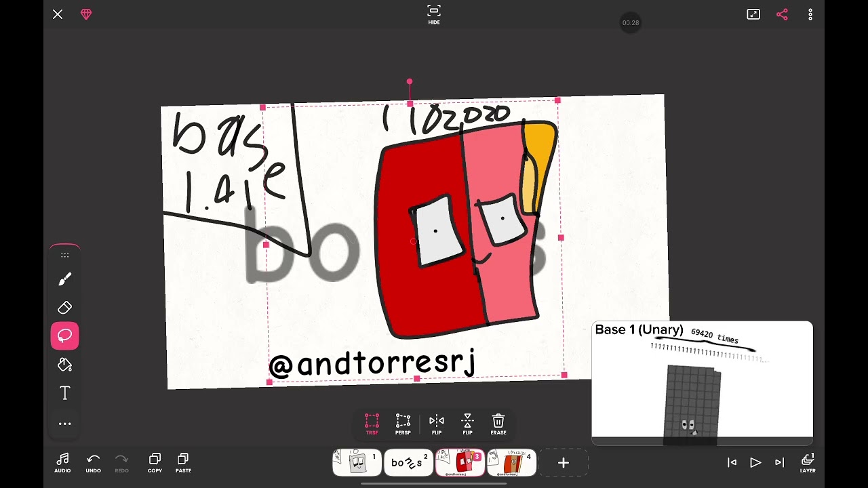Viewport: 868px width, 488px height.
Task: Click the recording timer 00:28
Action: 631,23
